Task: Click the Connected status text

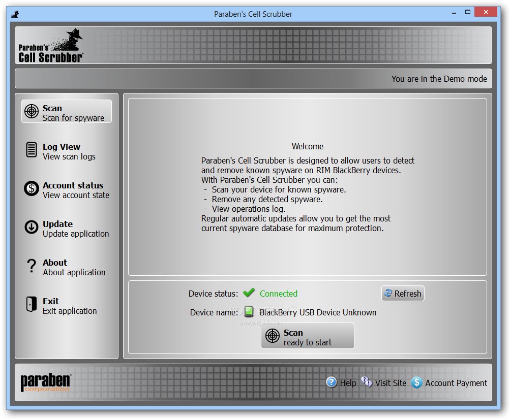Action: pos(279,294)
